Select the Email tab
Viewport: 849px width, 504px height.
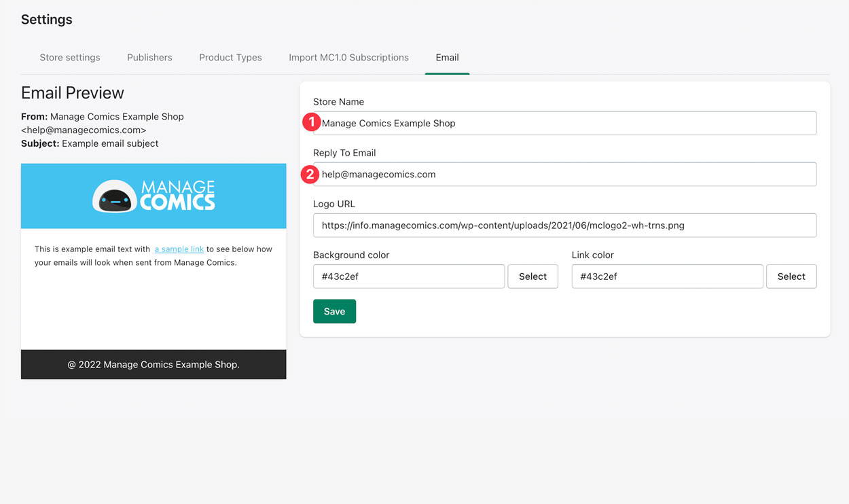tap(447, 57)
